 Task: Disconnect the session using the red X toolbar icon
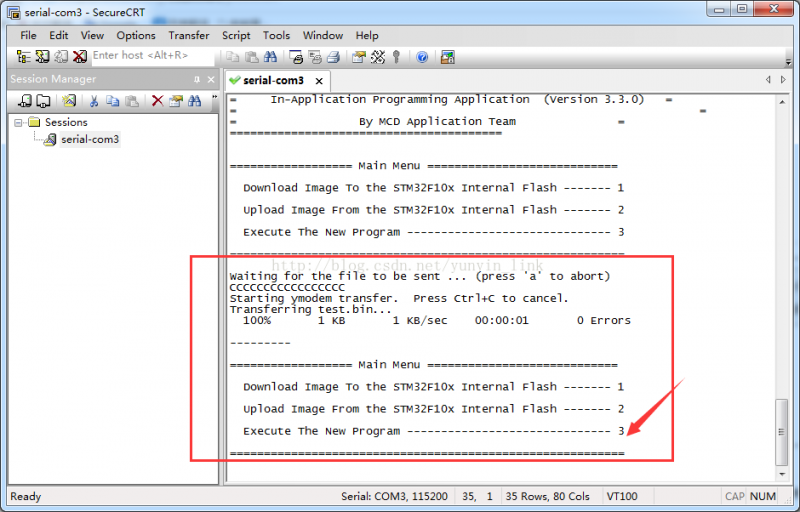coord(79,57)
